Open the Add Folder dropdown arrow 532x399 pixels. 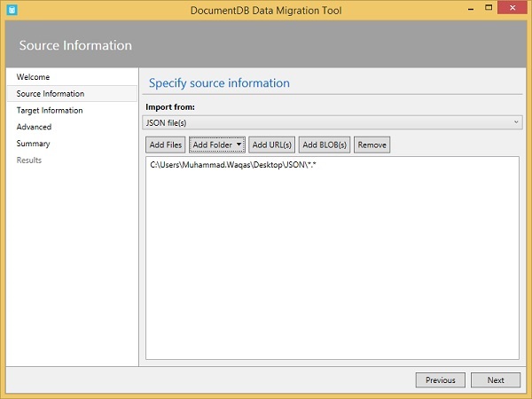(x=239, y=145)
